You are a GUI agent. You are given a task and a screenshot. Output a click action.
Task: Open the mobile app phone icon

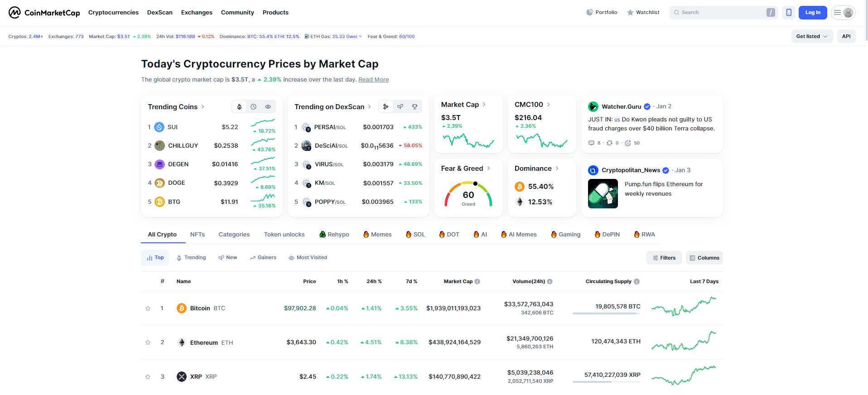(789, 13)
